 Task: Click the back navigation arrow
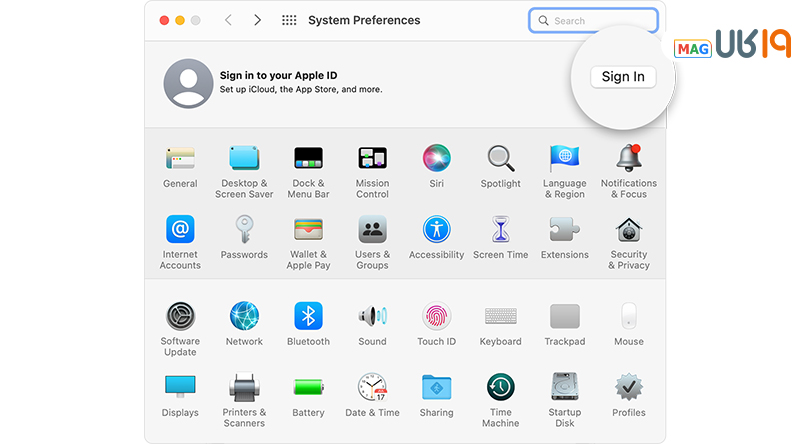tap(228, 20)
